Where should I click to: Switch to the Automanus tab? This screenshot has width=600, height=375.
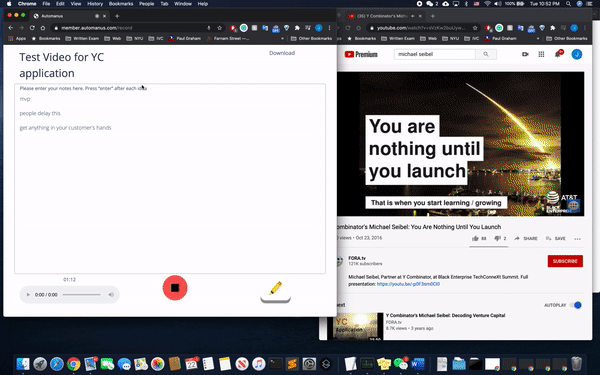tap(70, 16)
